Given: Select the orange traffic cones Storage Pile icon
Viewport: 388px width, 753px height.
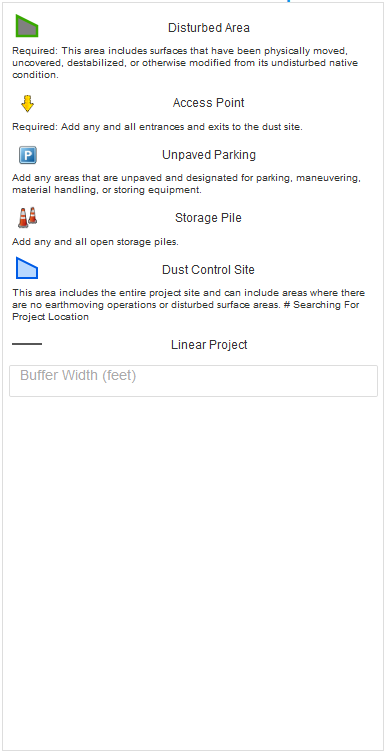Looking at the screenshot, I should [x=27, y=218].
